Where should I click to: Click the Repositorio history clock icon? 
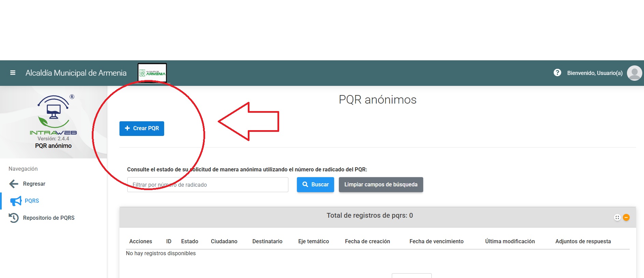[x=14, y=218]
